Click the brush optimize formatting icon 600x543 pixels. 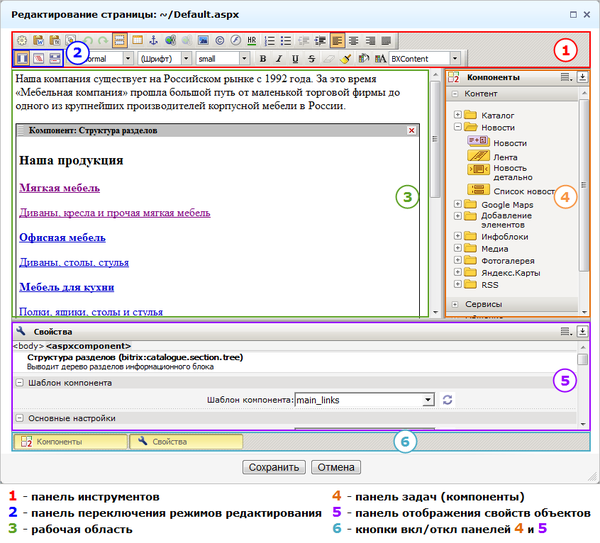click(x=346, y=59)
